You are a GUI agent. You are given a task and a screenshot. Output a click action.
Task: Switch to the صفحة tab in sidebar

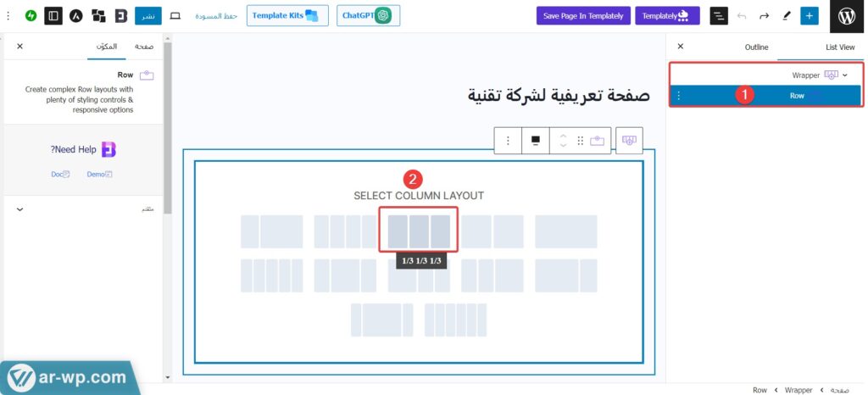click(143, 47)
